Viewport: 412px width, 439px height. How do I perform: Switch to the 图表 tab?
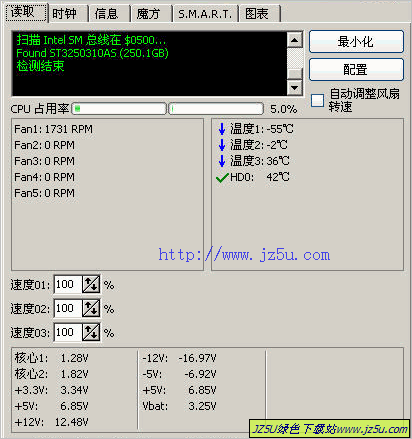260,14
